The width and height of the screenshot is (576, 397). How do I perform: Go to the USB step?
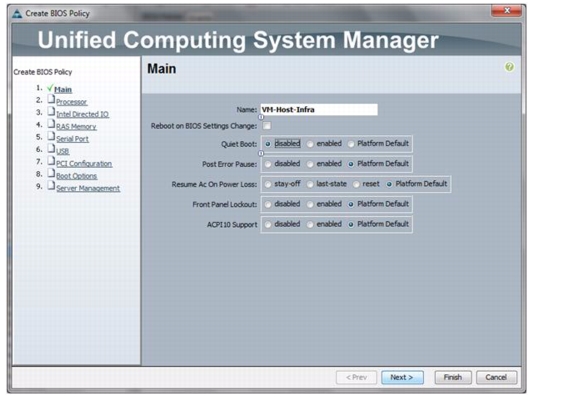click(62, 151)
